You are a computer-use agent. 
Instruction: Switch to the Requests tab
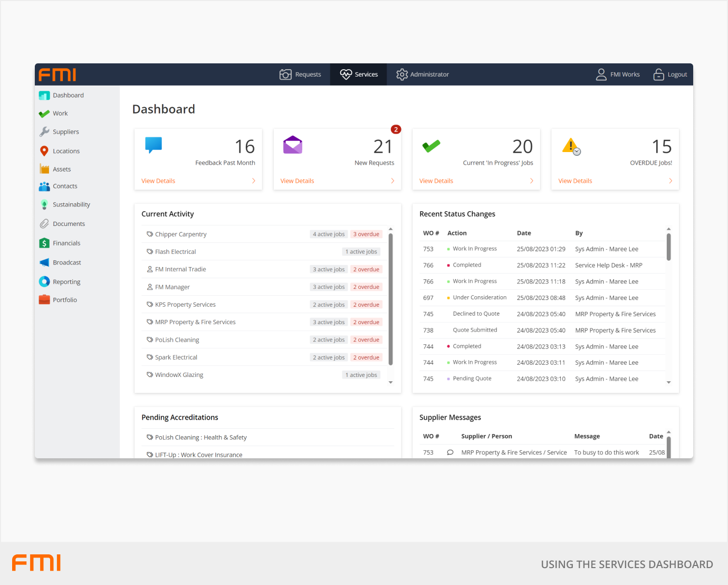(x=301, y=74)
